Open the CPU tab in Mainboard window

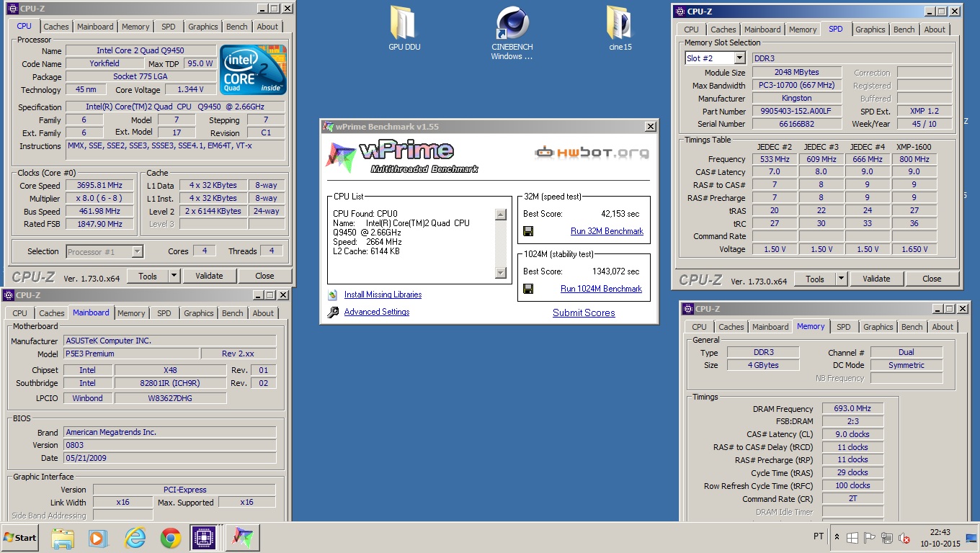(19, 313)
